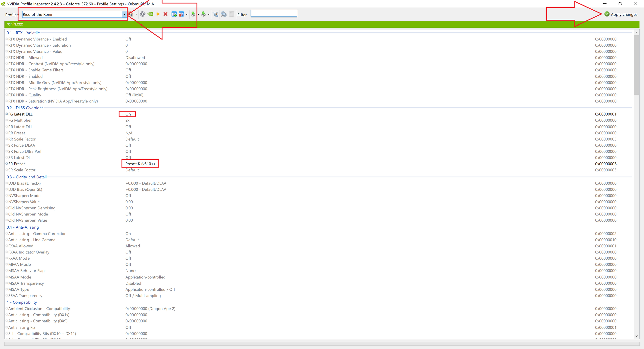The image size is (644, 349).
Task: Click the magnifier scan profiles icon
Action: 224,14
